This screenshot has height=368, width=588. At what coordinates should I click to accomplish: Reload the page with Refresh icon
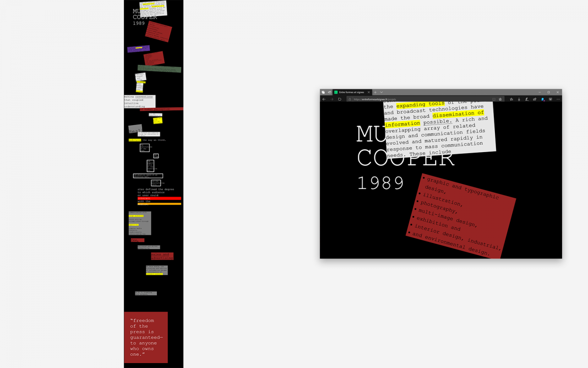[x=340, y=99]
